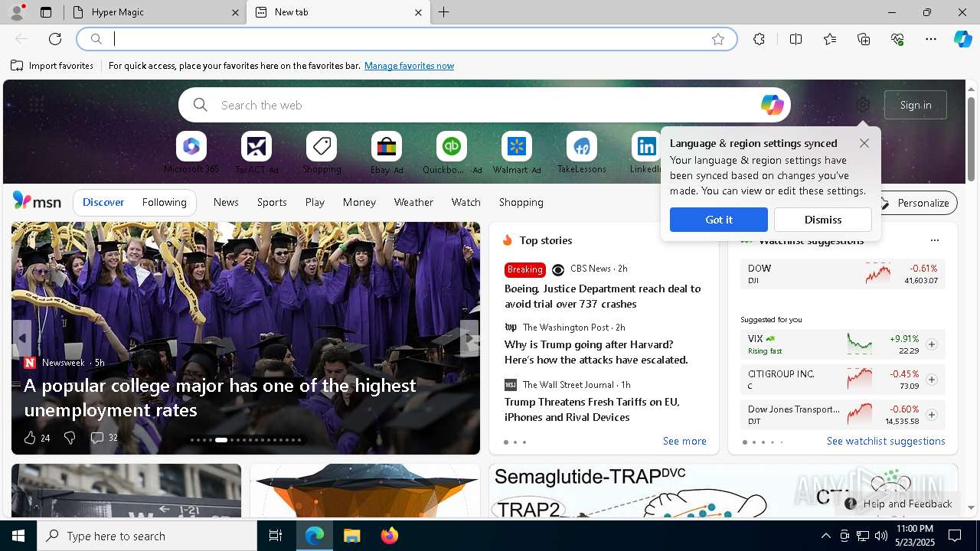
Task: Open the tab actions menu icon
Action: (46, 12)
